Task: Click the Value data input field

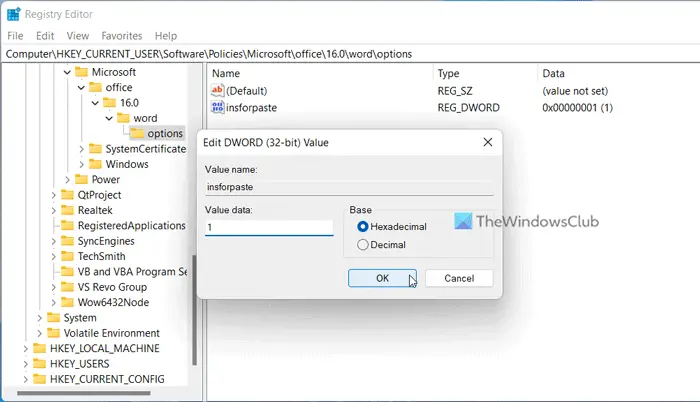Action: [x=269, y=227]
